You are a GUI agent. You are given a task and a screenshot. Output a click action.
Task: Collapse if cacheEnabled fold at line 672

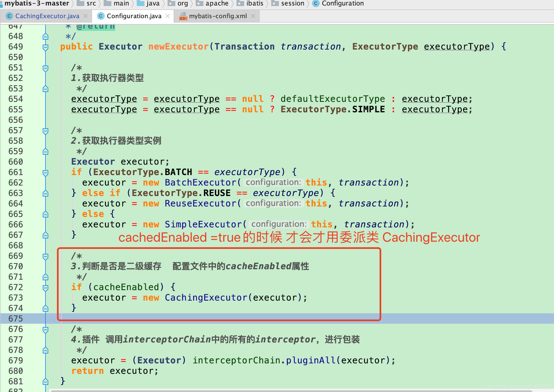45,288
